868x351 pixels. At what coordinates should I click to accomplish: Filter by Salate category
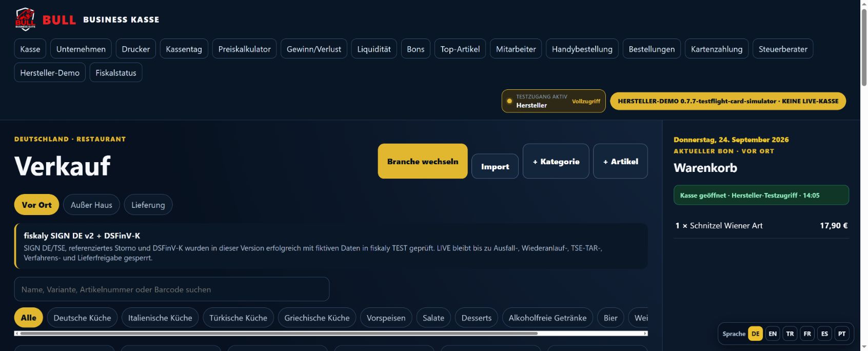tap(433, 318)
